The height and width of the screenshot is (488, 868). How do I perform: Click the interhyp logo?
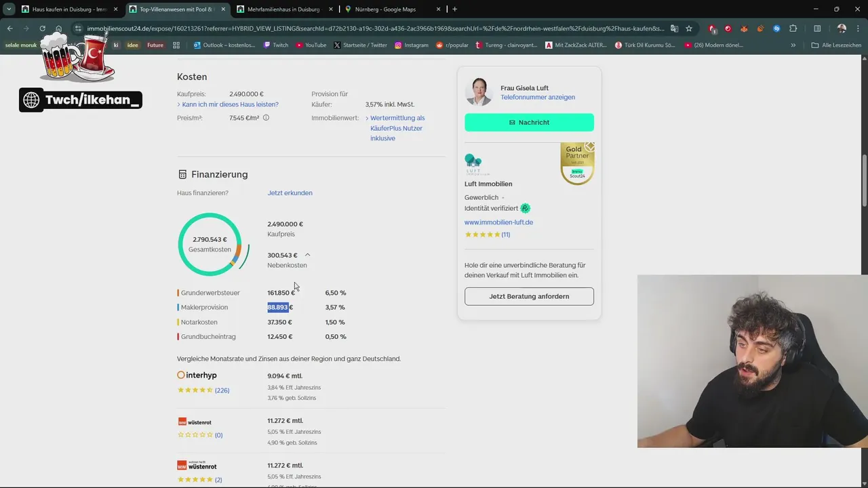[x=197, y=375]
